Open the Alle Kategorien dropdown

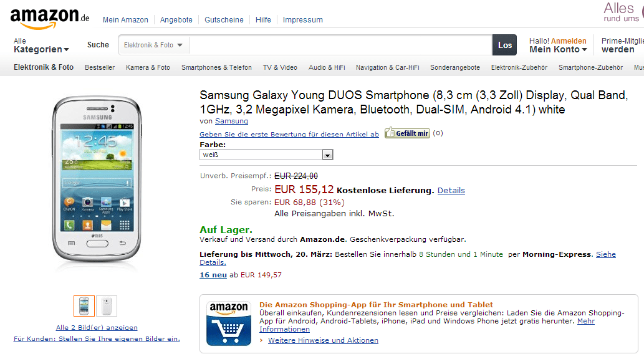pos(41,45)
